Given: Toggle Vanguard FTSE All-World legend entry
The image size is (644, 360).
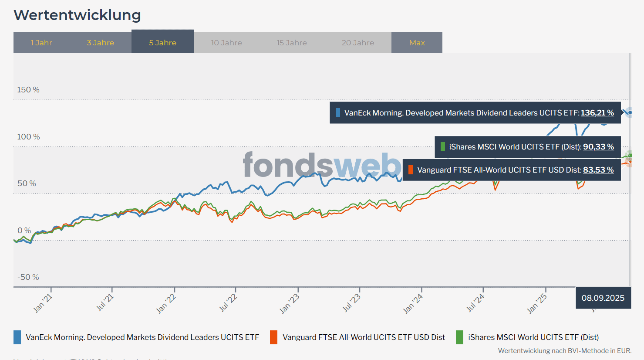Looking at the screenshot, I should coord(357,337).
